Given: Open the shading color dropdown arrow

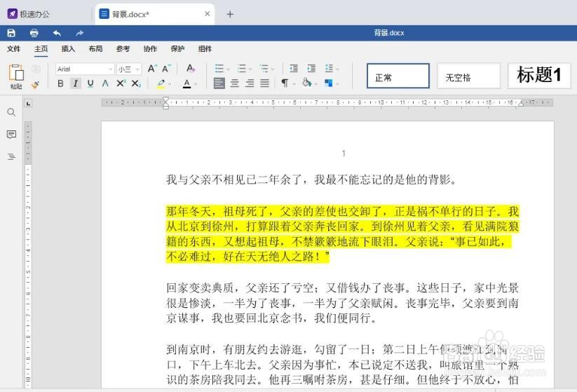Looking at the screenshot, I should coord(315,84).
